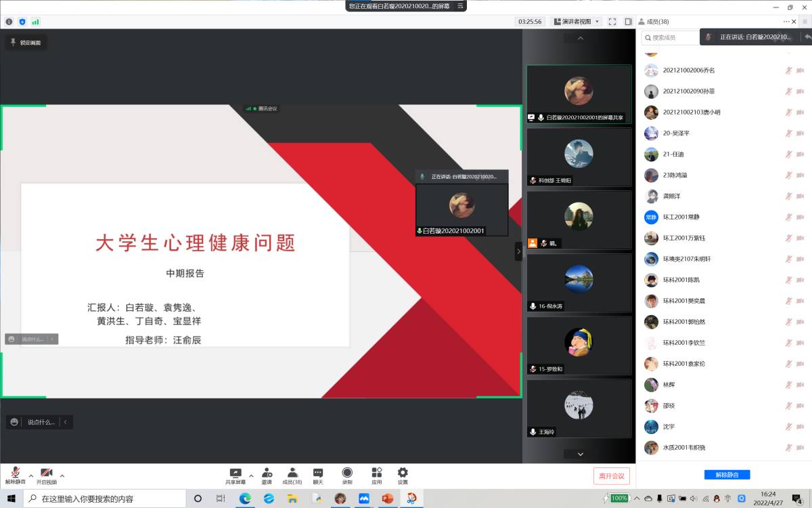812x508 pixels.
Task: Open the 应用 apps icon
Action: click(376, 474)
